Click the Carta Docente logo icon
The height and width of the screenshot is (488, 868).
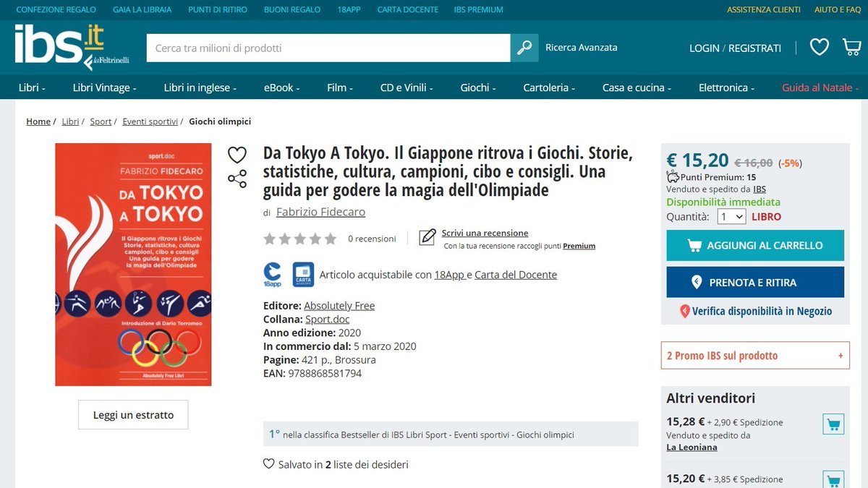(303, 274)
